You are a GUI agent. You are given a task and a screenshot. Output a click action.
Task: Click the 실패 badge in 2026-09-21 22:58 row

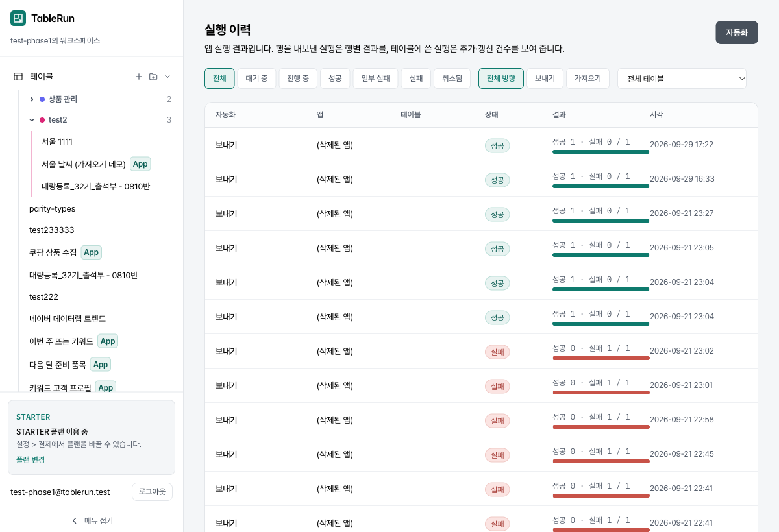[497, 420]
